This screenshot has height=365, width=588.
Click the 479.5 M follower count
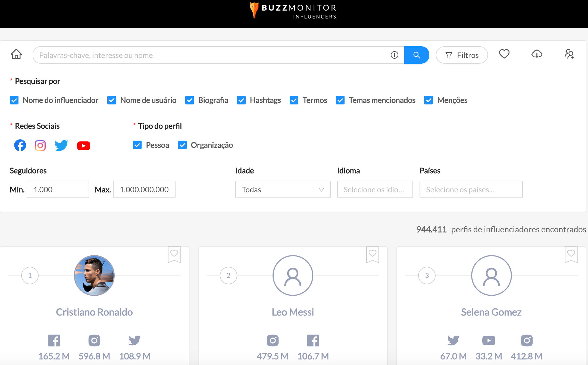click(273, 356)
